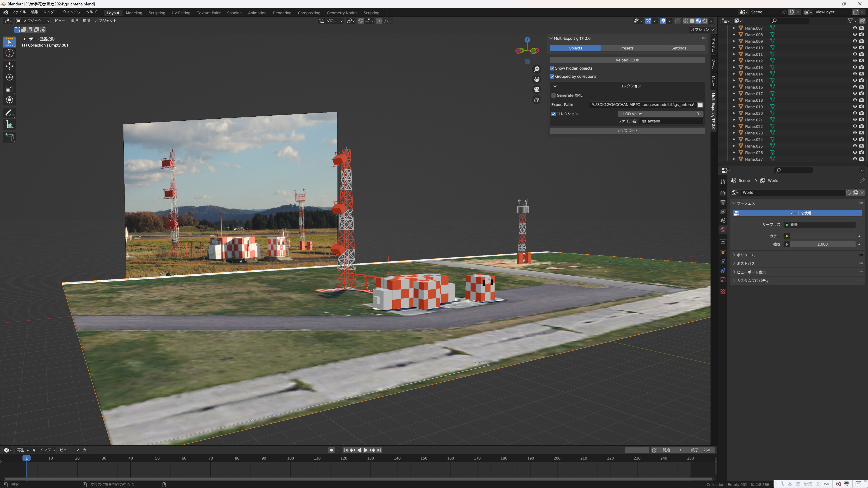Image resolution: width=868 pixels, height=488 pixels.
Task: Toggle camera view icon in viewport
Action: [537, 90]
